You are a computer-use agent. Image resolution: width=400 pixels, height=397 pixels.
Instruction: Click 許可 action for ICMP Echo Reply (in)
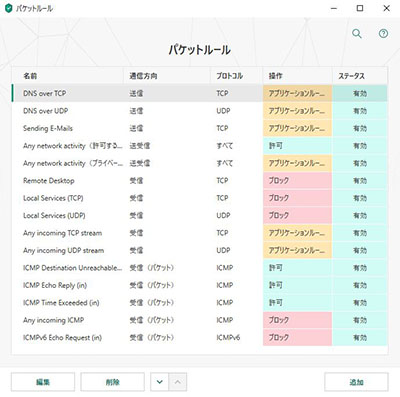(298, 285)
